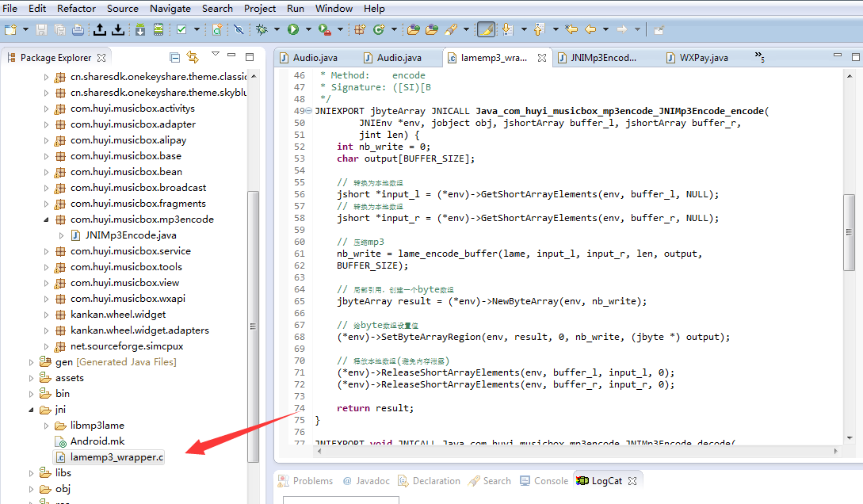Open the Android SDK Manager icon
This screenshot has height=504, width=863.
pos(140,29)
